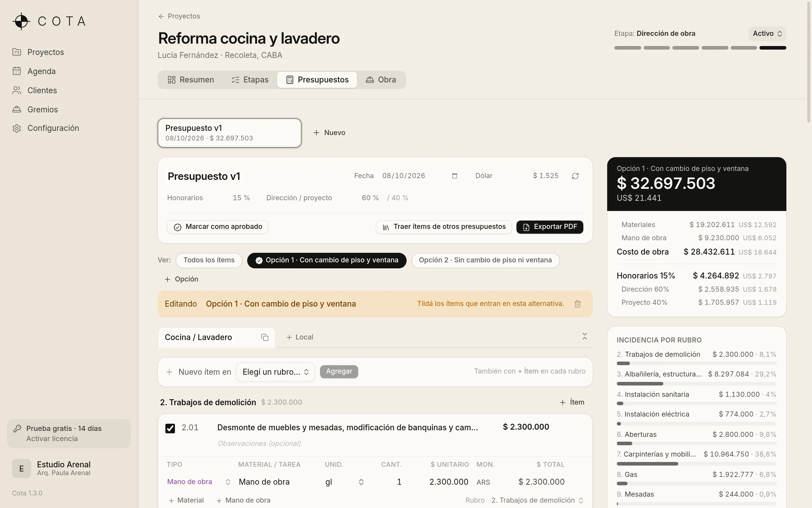Check item 2.01 Desmonte de muebles
The image size is (812, 508).
pyautogui.click(x=170, y=428)
